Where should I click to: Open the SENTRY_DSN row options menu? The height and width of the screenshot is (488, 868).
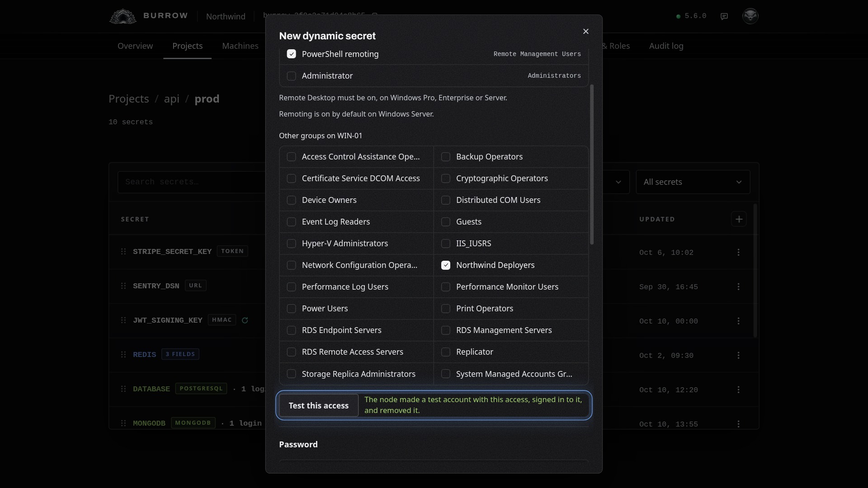tap(739, 286)
